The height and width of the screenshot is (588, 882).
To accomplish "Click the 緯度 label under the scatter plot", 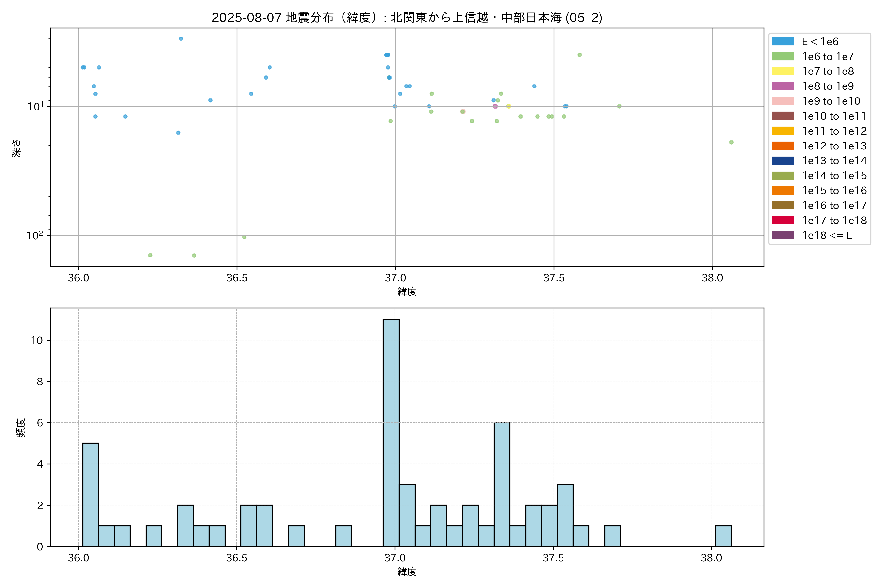I will point(407,291).
